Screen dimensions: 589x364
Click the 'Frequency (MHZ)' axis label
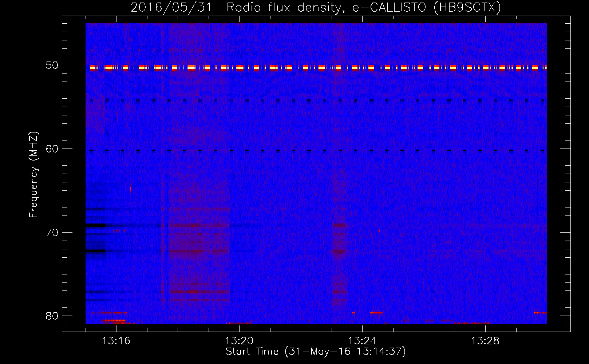click(x=33, y=175)
